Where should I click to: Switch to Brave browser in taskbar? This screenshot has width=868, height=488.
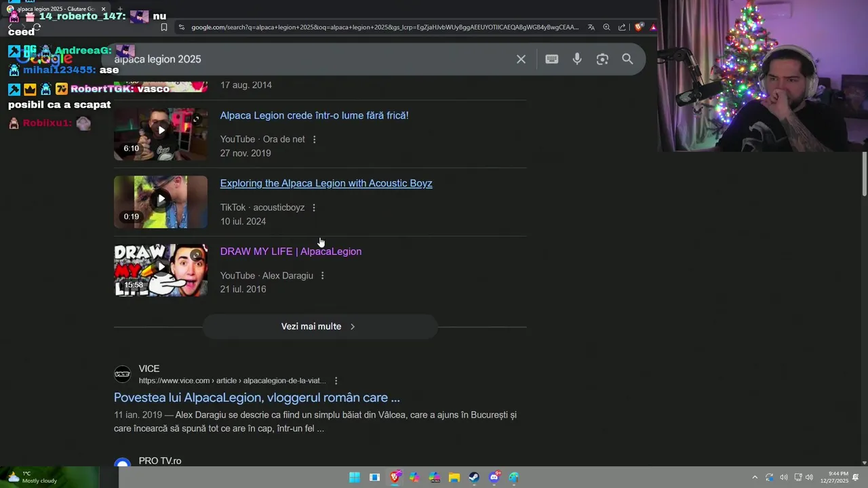395,477
